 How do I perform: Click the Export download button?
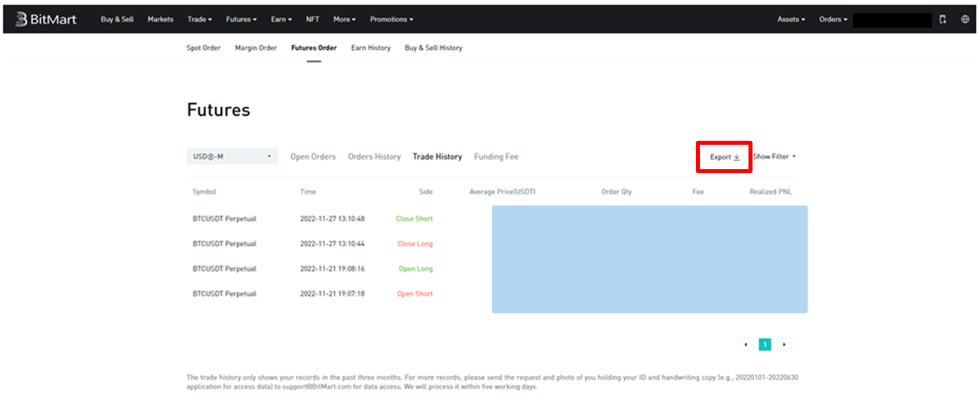click(725, 157)
